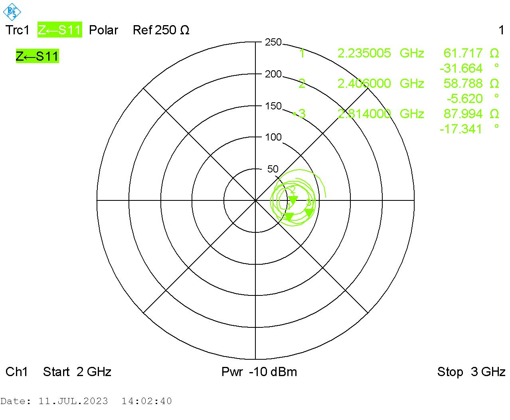Select the Z←S11 trace label below Trc1

coord(37,56)
